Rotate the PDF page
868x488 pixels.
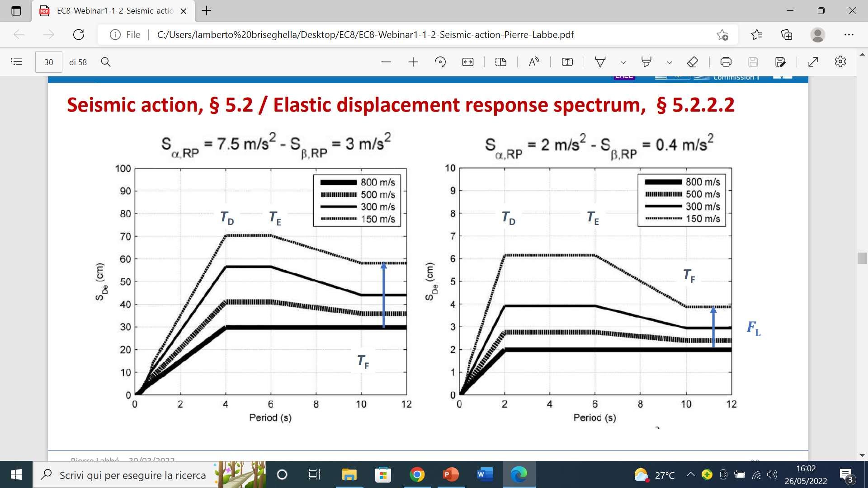click(x=440, y=62)
